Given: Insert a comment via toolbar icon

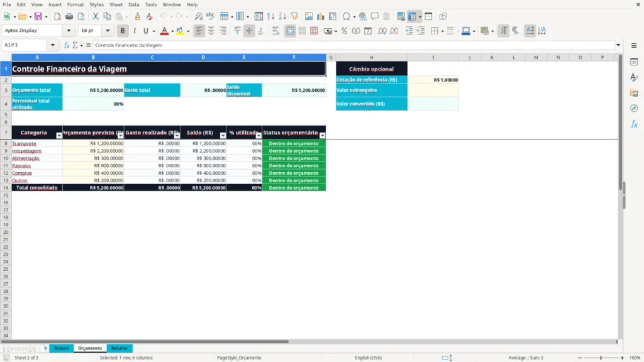Looking at the screenshot, I should [375, 16].
